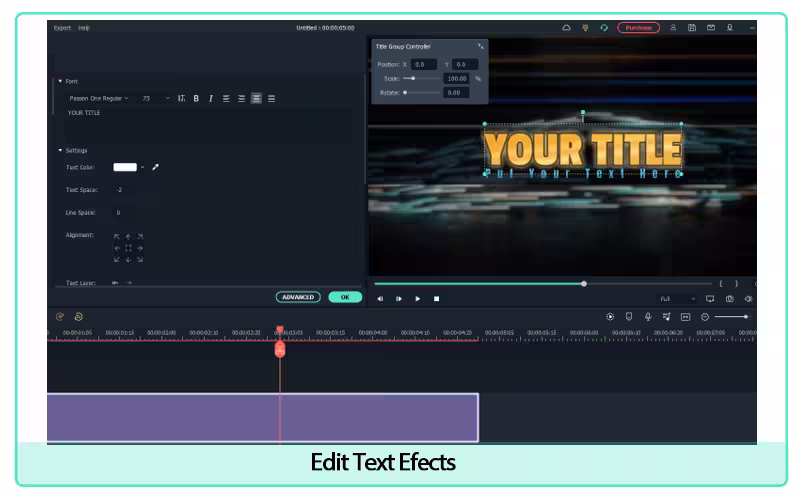
Task: Click the timeline zoom out minus icon
Action: 705,317
